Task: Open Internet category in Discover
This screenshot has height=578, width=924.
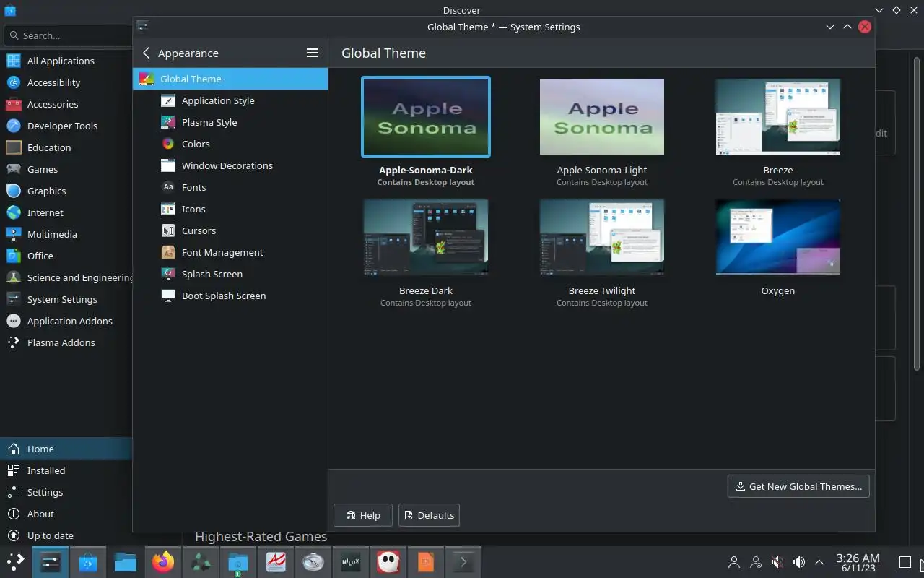Action: click(x=66, y=212)
